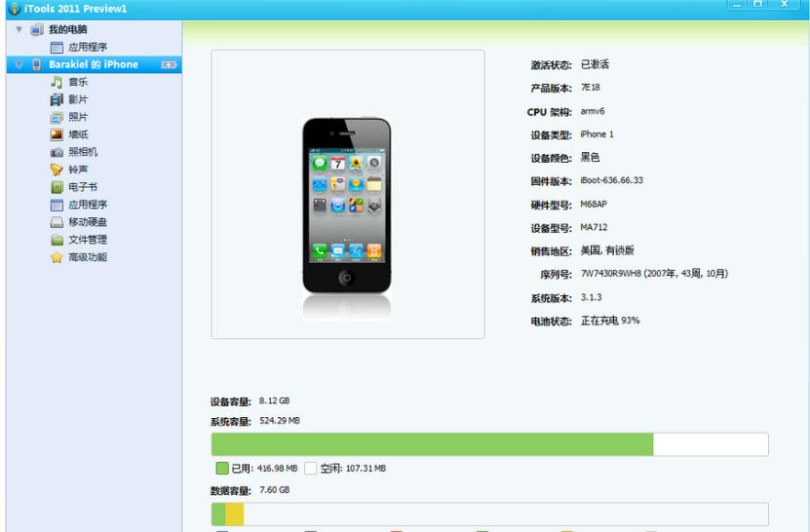Open the 音乐 music note icon
Screen dimensions: 810x532
pos(57,82)
